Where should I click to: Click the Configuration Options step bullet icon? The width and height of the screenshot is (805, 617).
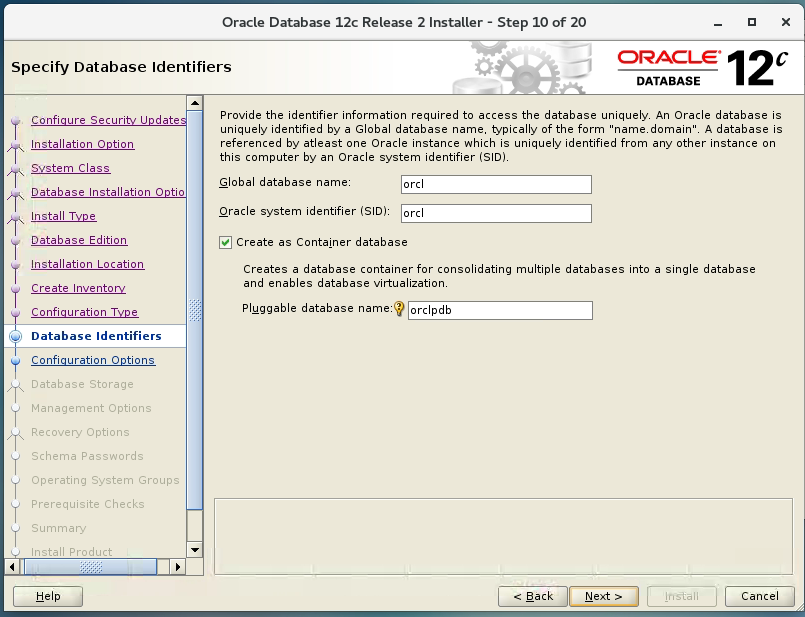click(16, 361)
